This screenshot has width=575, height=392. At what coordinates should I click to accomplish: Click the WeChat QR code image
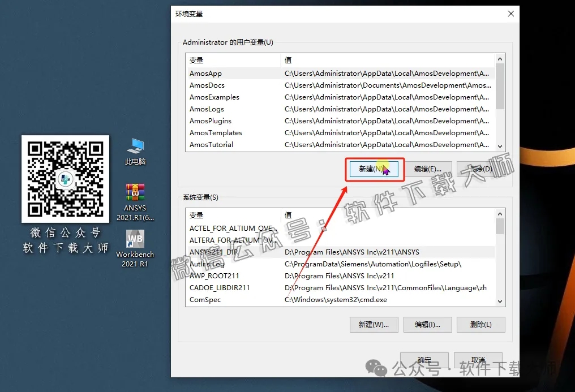coord(65,179)
